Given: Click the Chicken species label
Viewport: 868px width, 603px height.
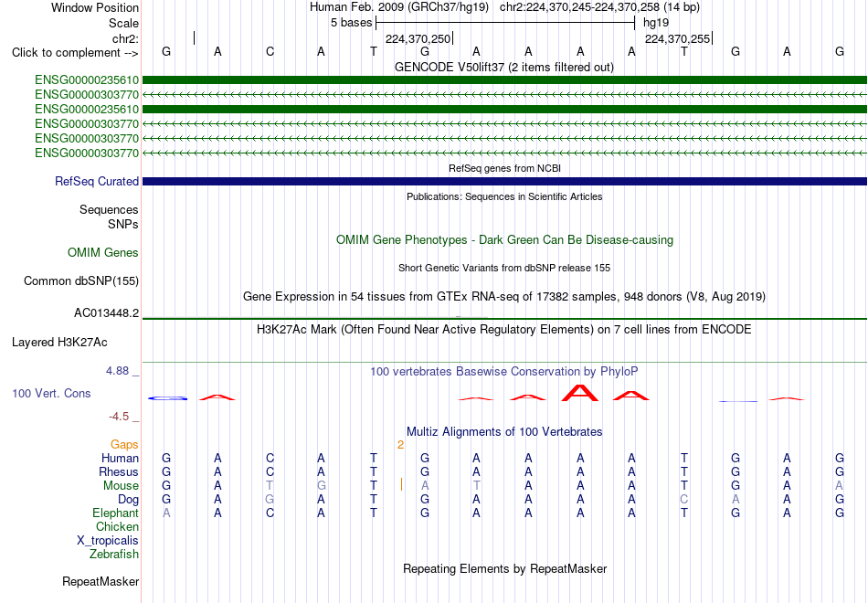Looking at the screenshot, I should pos(117,527).
